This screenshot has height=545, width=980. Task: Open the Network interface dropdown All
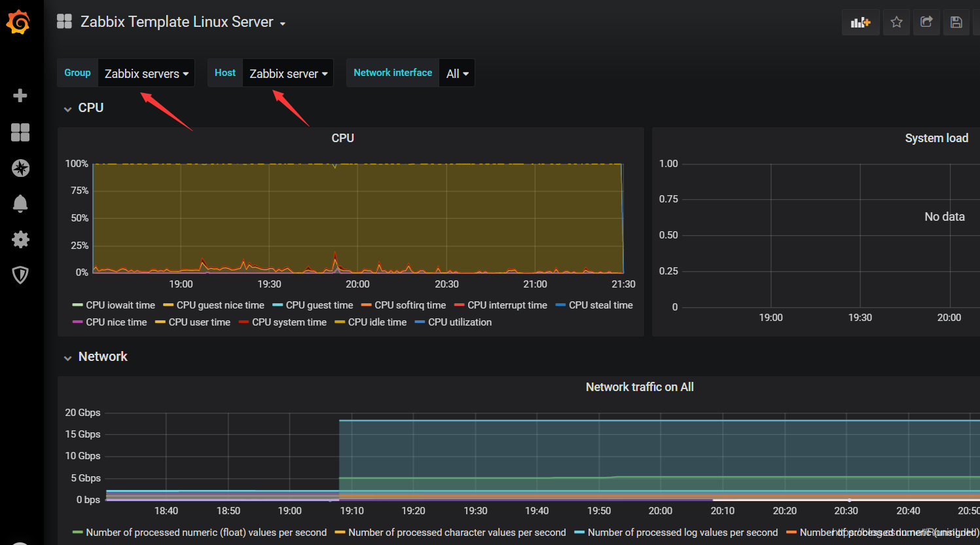point(457,73)
